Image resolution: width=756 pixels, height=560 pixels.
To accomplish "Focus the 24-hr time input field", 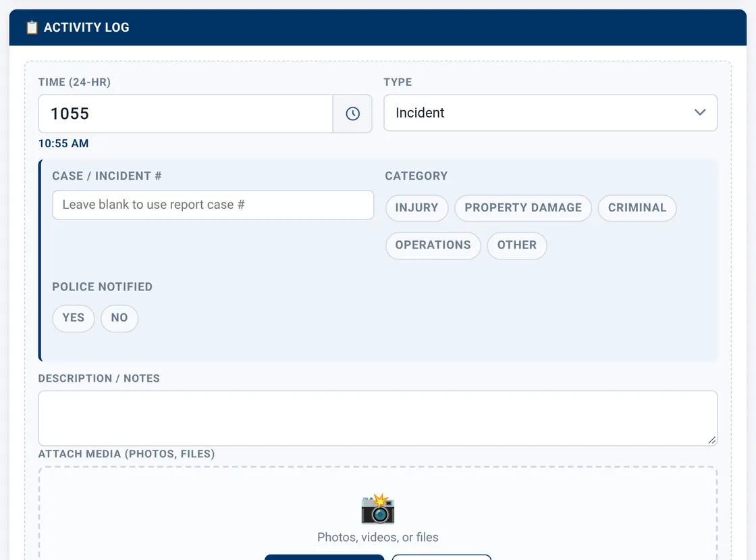I will pyautogui.click(x=186, y=114).
